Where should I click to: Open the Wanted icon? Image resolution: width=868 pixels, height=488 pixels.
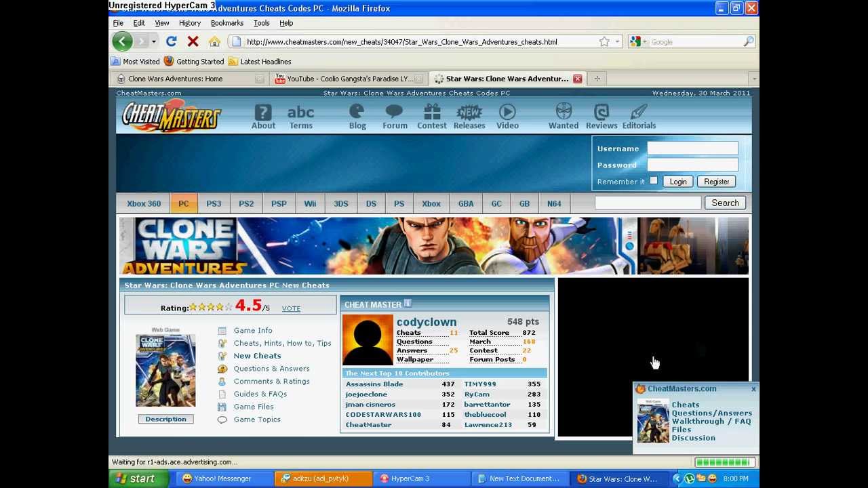pos(564,116)
